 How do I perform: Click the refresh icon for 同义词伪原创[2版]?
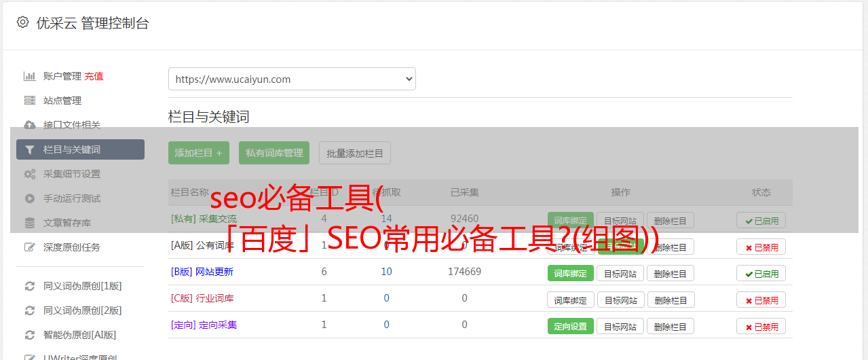coord(29,310)
